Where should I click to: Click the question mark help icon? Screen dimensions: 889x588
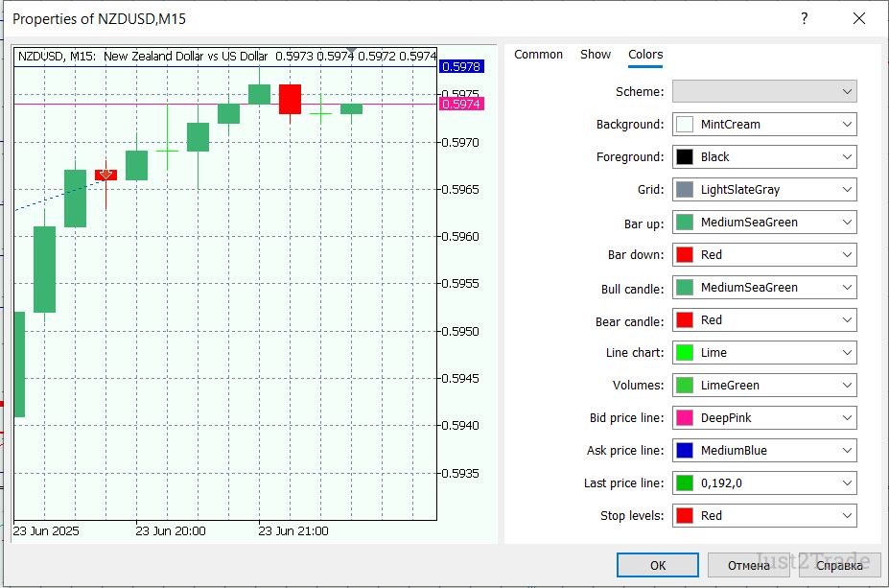coord(804,18)
